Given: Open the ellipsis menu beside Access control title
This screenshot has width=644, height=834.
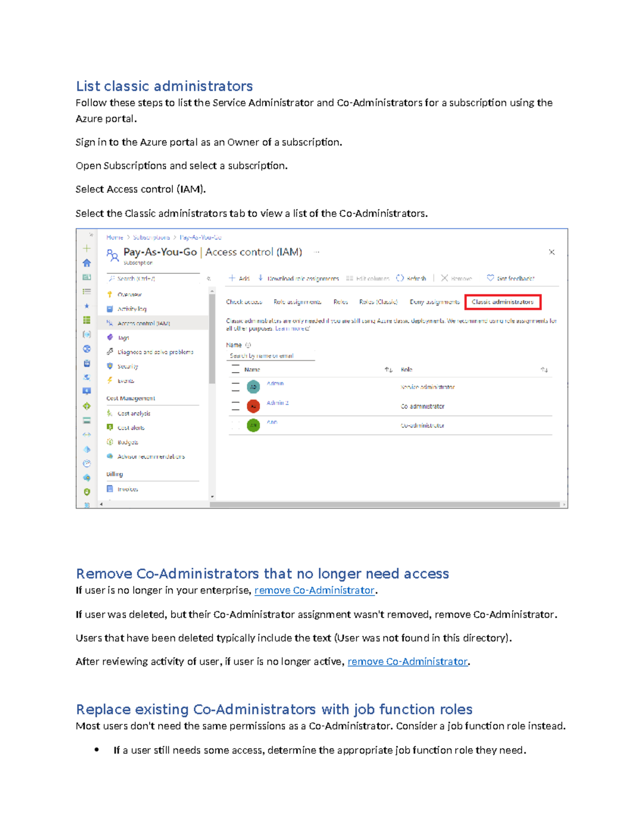Looking at the screenshot, I should [317, 252].
